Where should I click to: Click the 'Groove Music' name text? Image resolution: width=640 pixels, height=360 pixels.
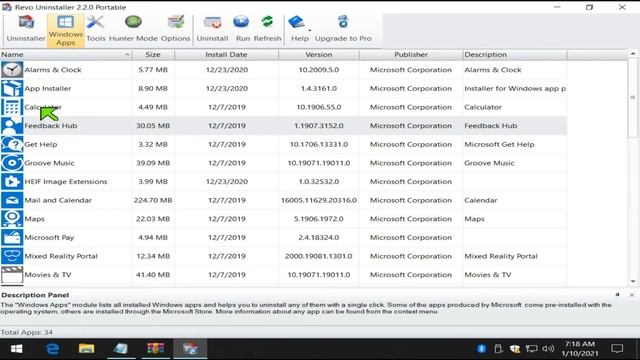[x=49, y=163]
